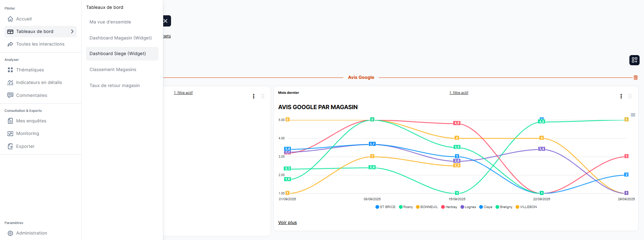Open three-dot menu of Avis Google par magasin

tap(621, 96)
